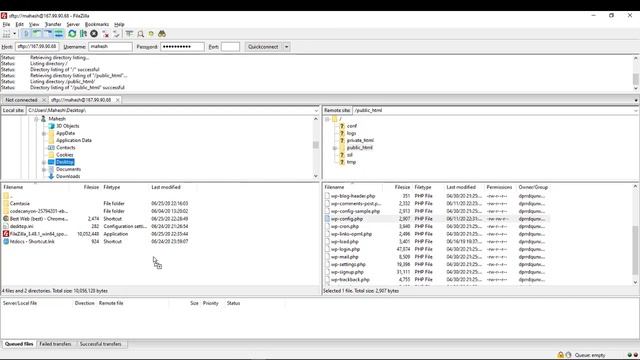Select wp-login.php in remote list

click(345, 249)
